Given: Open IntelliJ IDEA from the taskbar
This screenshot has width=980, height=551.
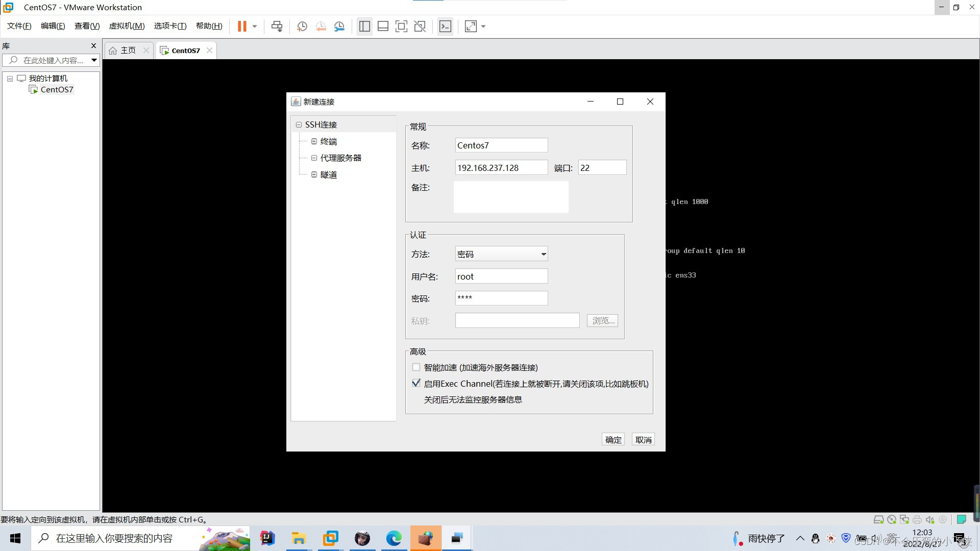Looking at the screenshot, I should pyautogui.click(x=267, y=538).
